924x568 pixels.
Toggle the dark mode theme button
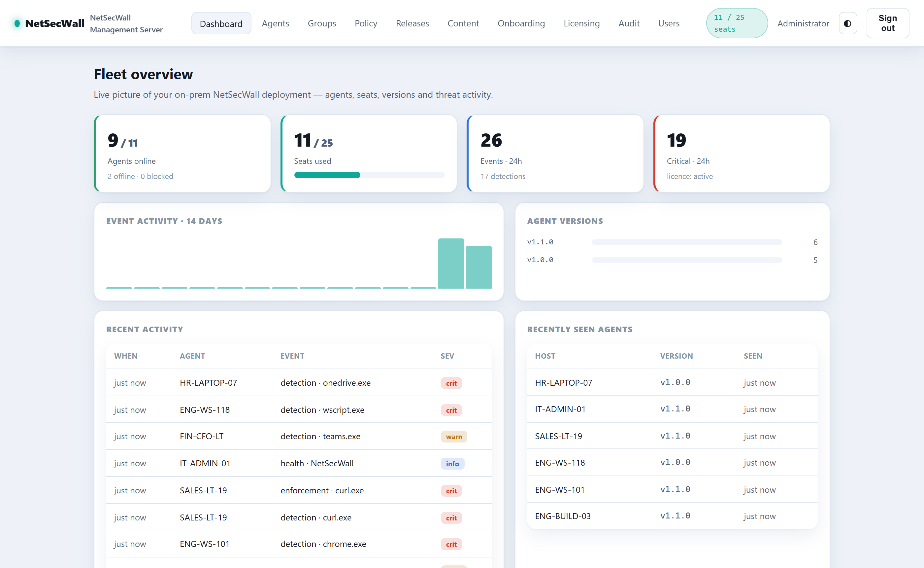pos(847,23)
